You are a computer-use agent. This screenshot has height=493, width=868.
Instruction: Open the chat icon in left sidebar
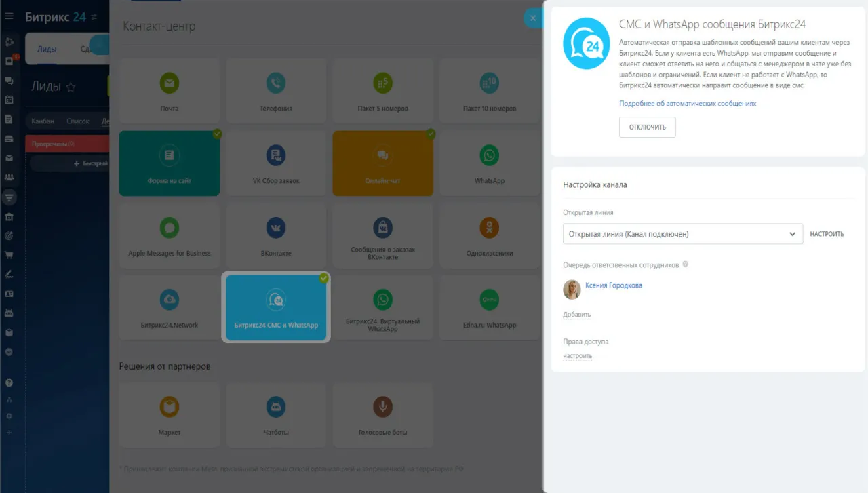(9, 81)
